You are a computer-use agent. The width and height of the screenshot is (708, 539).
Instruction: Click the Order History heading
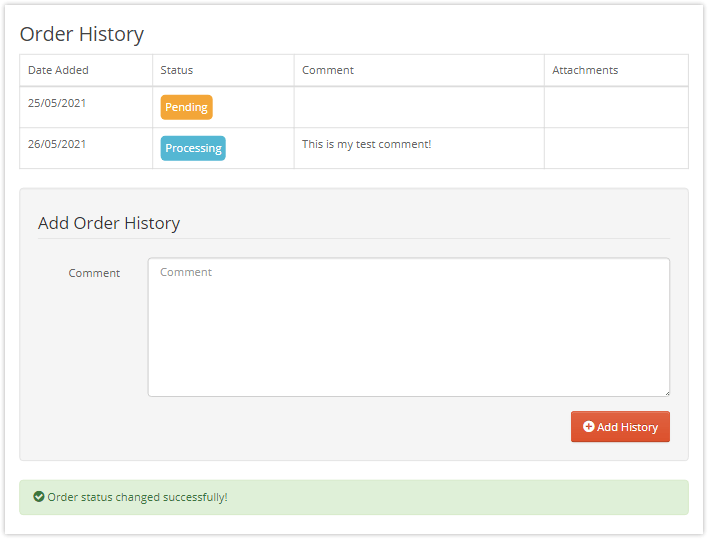[82, 34]
